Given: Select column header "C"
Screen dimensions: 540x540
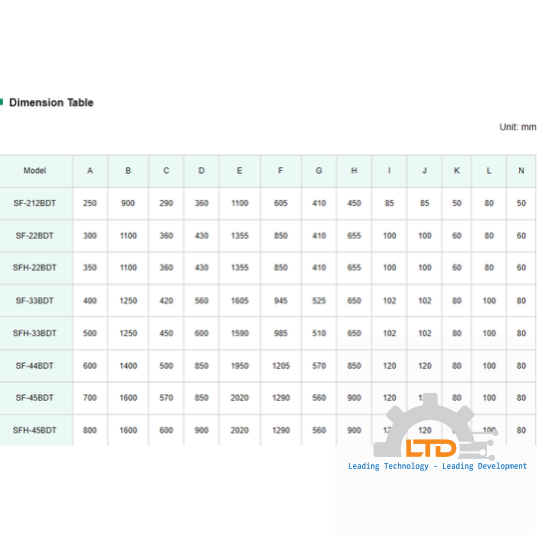Looking at the screenshot, I should pyautogui.click(x=166, y=170).
